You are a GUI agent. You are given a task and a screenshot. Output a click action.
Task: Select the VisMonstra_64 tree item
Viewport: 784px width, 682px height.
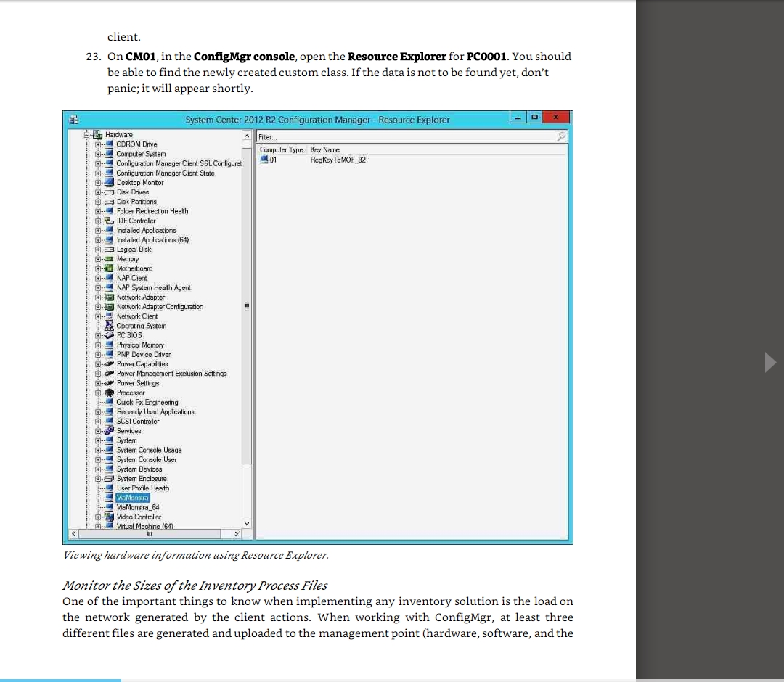[137, 507]
